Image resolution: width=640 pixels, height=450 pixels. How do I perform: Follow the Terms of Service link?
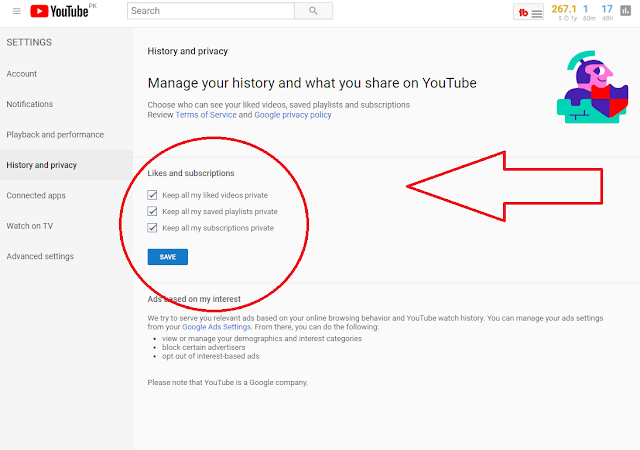tap(206, 115)
